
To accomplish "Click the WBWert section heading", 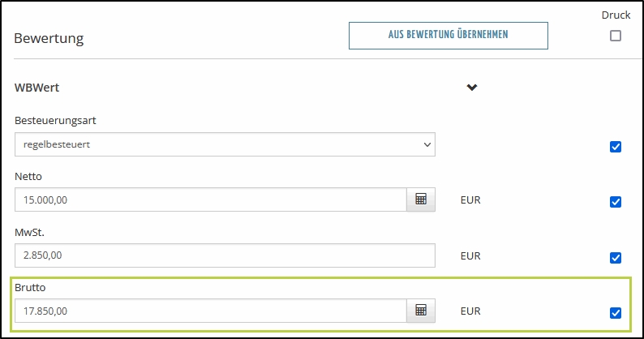I will tap(37, 88).
